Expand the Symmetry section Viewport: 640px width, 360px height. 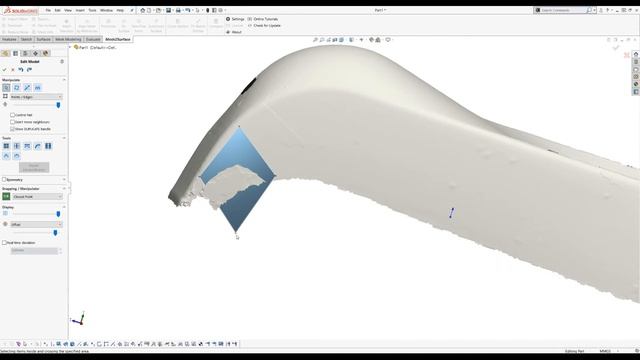coord(64,180)
